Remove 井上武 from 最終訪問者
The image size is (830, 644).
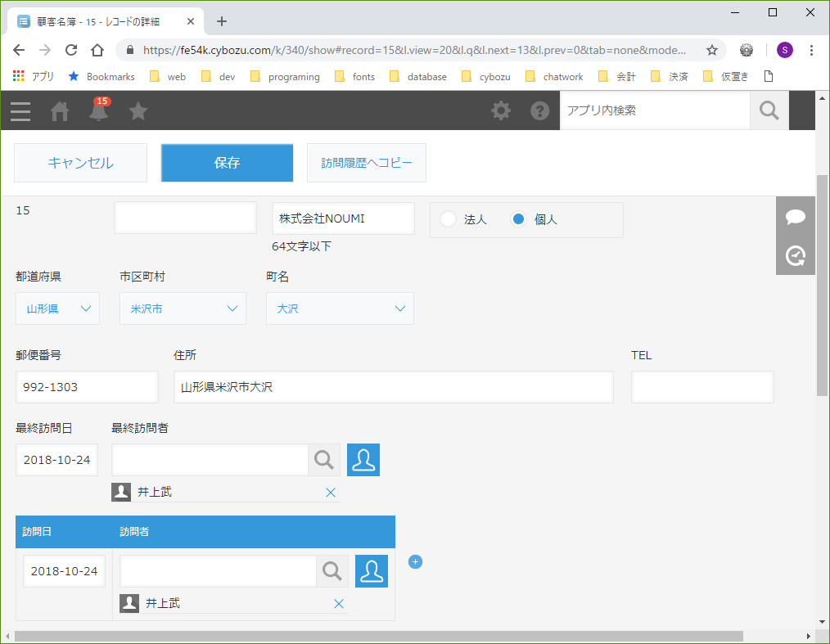click(x=331, y=493)
